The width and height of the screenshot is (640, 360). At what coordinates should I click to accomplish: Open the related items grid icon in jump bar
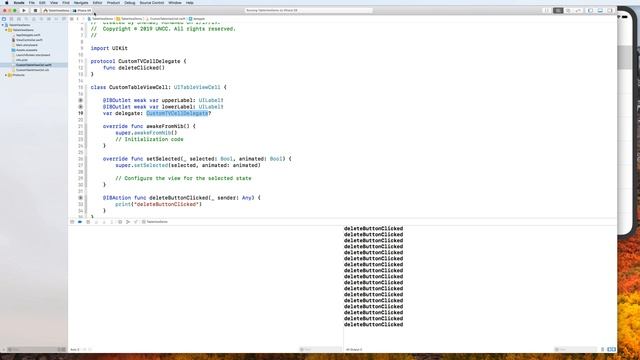click(71, 19)
